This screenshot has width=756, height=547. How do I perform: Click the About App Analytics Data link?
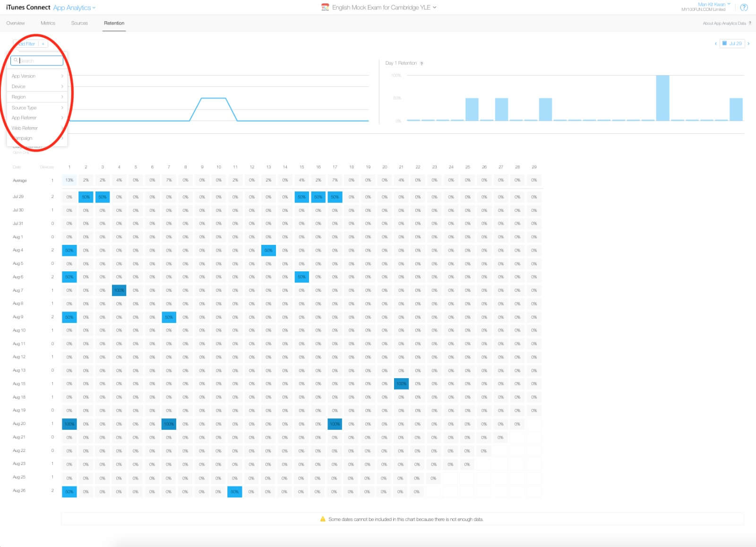(724, 23)
